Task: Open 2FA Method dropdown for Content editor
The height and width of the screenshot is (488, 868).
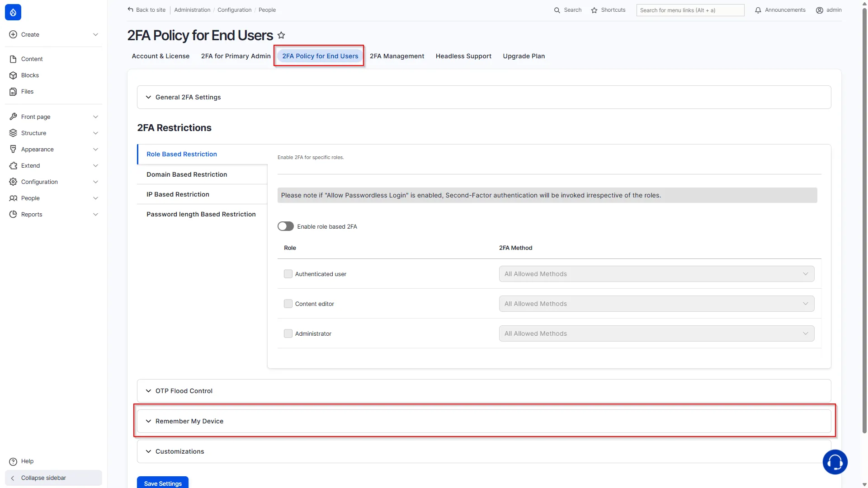Action: (x=656, y=304)
